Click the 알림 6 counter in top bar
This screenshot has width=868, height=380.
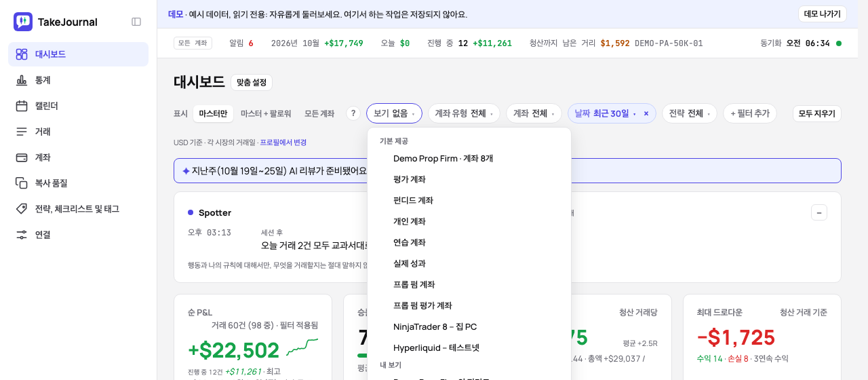click(241, 43)
